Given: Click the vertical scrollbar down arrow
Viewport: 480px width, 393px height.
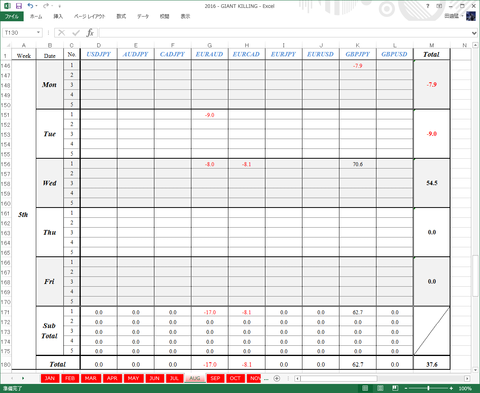Looking at the screenshot, I should click(475, 370).
